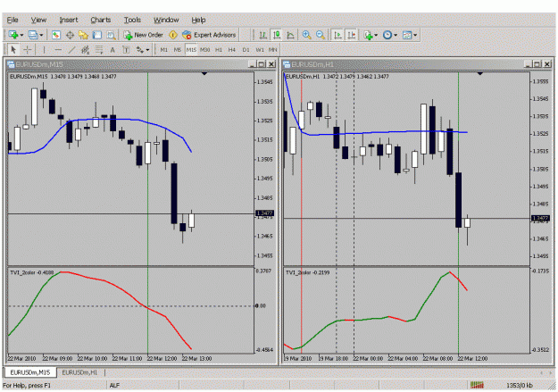Zoom in the chart with plus magnifier

click(306, 35)
